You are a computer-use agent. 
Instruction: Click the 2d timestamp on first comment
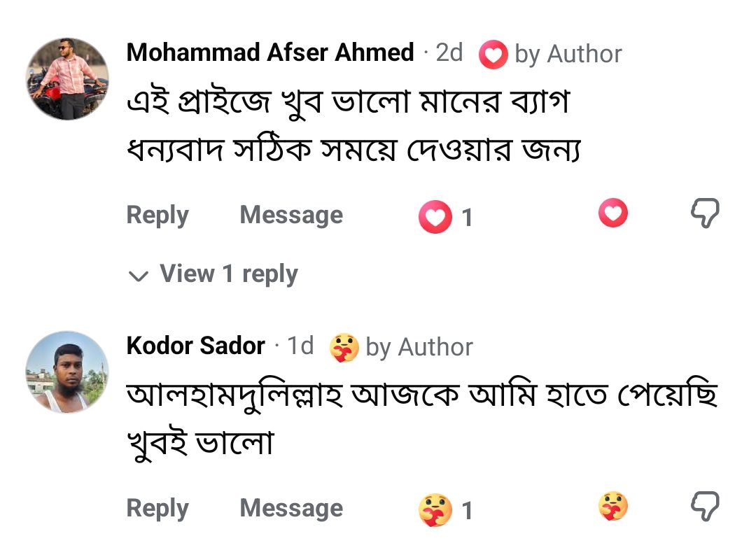pos(449,52)
